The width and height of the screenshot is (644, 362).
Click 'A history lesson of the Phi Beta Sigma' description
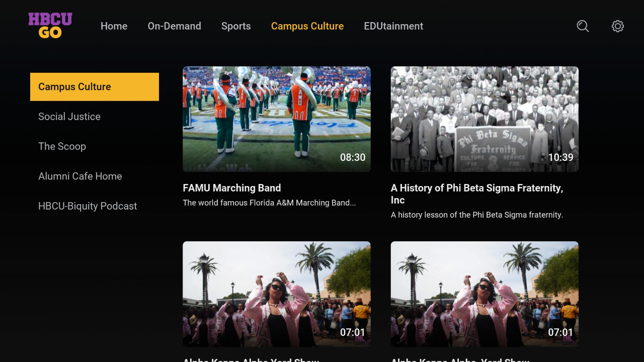477,215
